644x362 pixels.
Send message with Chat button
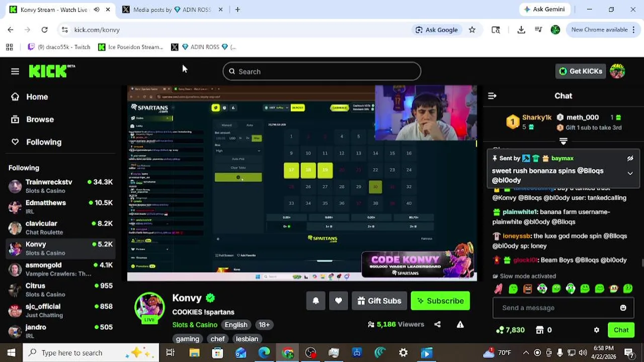tap(621, 330)
